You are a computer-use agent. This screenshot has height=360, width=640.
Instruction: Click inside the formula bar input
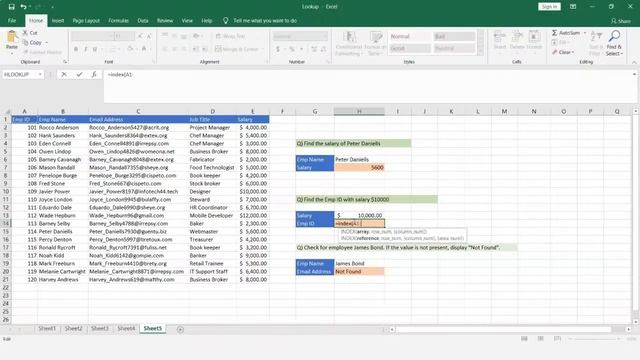367,86
